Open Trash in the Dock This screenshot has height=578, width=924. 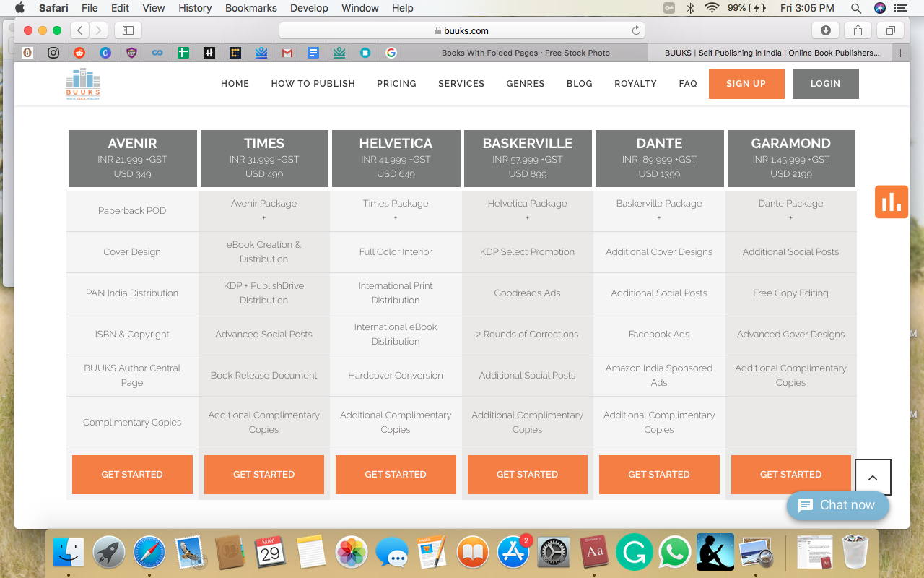click(855, 553)
